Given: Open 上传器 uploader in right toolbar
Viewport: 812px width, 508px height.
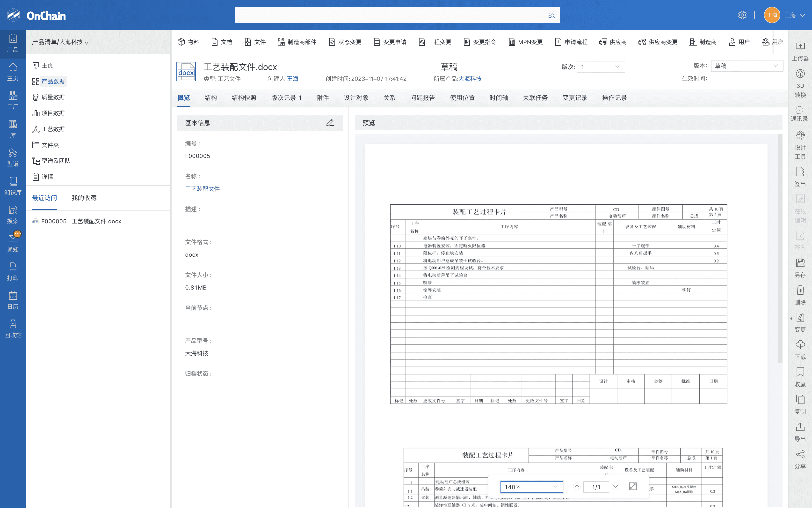Looking at the screenshot, I should click(x=800, y=52).
